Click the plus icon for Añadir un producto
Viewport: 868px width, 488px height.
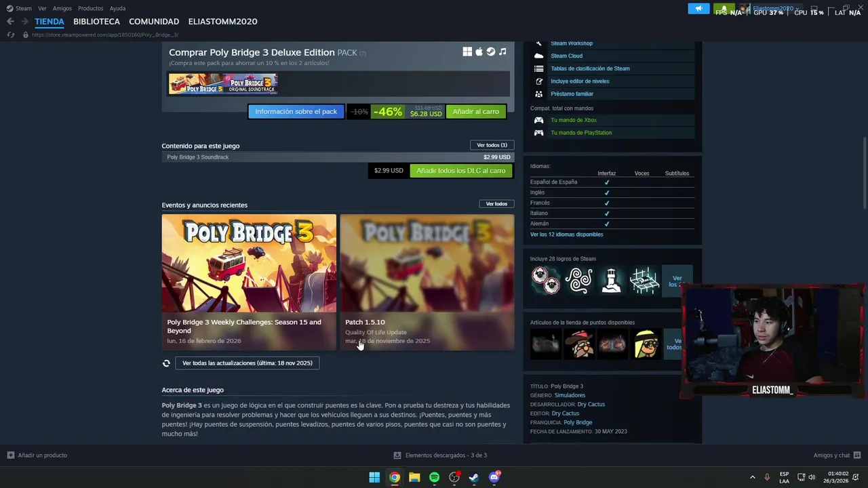point(10,455)
